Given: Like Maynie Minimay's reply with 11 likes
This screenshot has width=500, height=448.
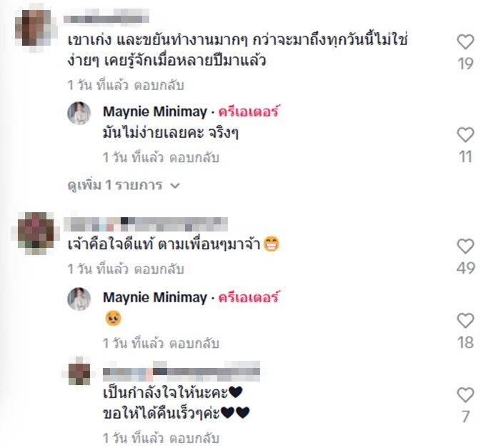Looking at the screenshot, I should 465,134.
